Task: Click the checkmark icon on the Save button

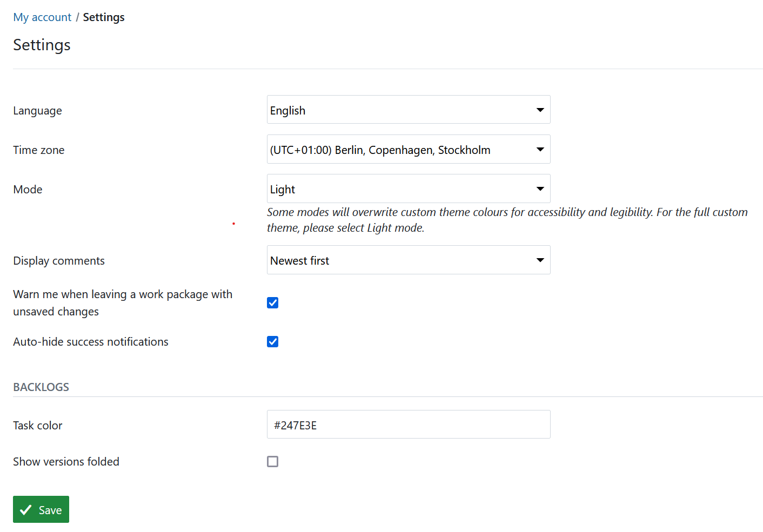Action: [25, 510]
